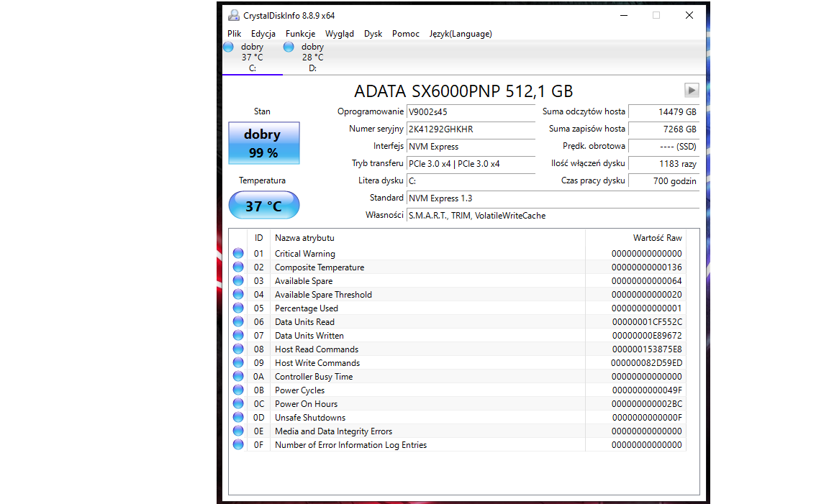Click power on count value 1183 razy
Image resolution: width=829 pixels, height=504 pixels.
(x=663, y=164)
